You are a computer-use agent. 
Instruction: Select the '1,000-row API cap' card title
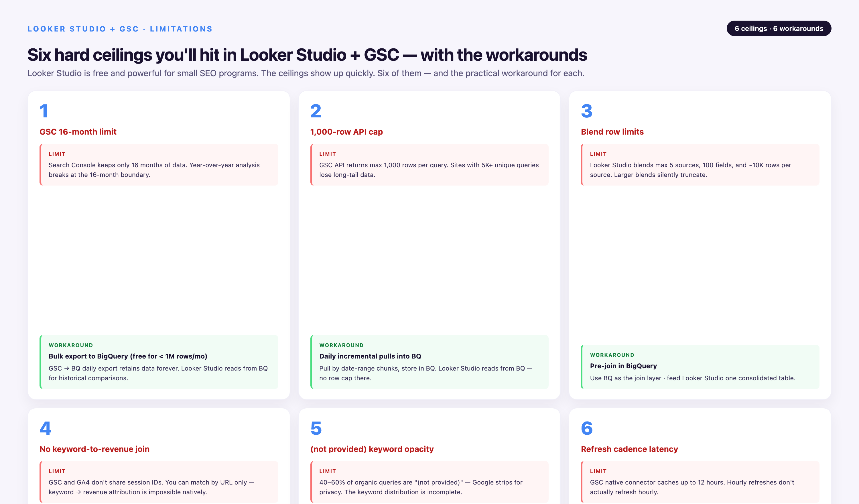pos(346,132)
